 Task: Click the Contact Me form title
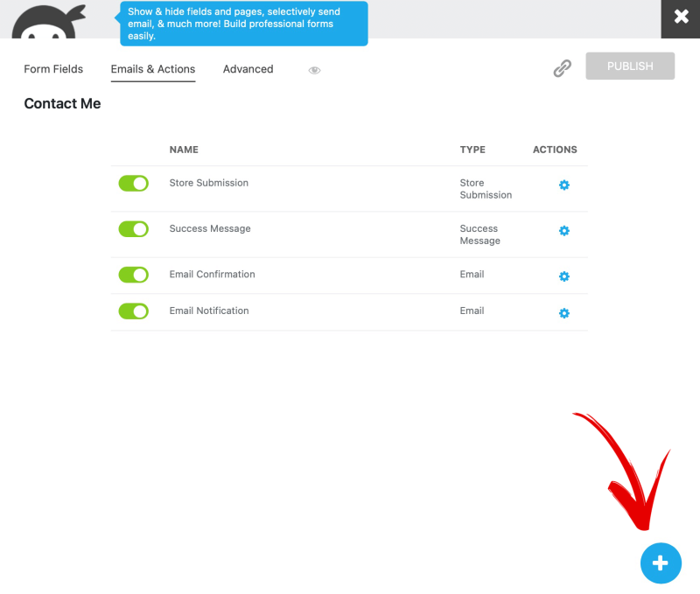[62, 103]
